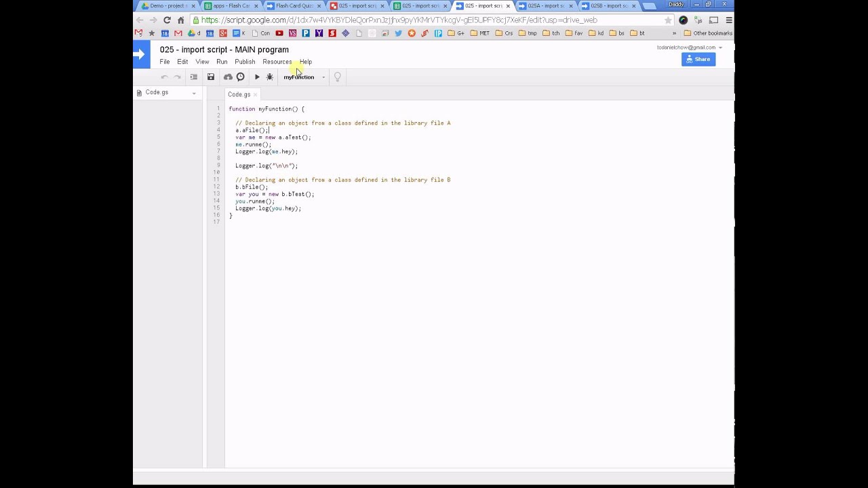Image resolution: width=868 pixels, height=488 pixels.
Task: Select Code.gs in the file sidebar
Action: pos(157,92)
